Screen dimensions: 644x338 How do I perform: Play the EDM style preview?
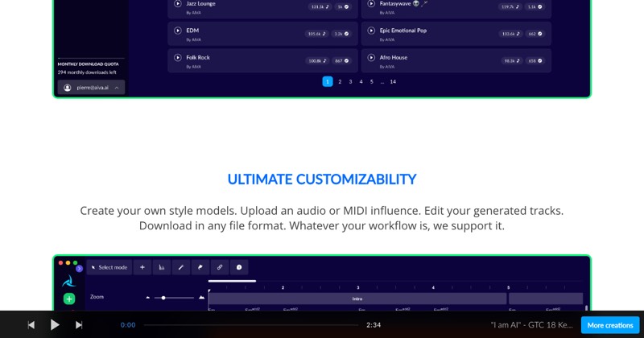(x=178, y=31)
